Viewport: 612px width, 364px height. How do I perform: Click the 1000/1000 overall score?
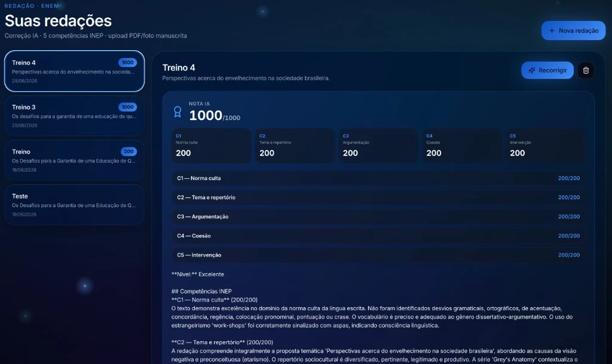(x=215, y=115)
